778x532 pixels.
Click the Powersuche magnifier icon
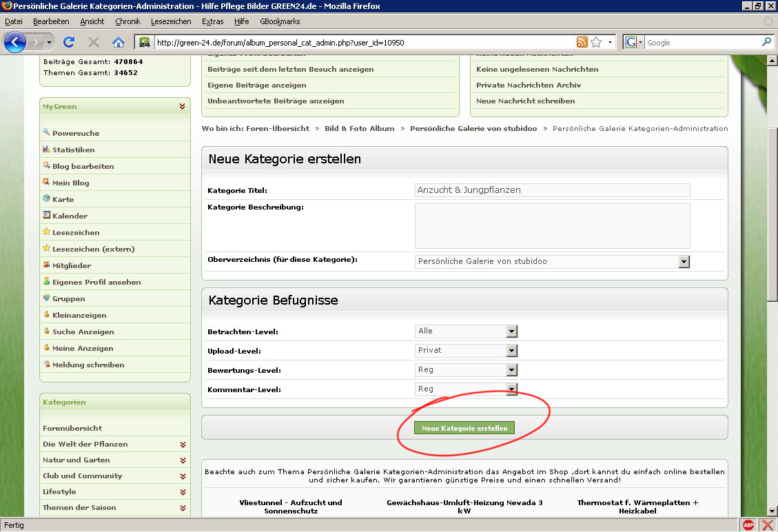[46, 132]
